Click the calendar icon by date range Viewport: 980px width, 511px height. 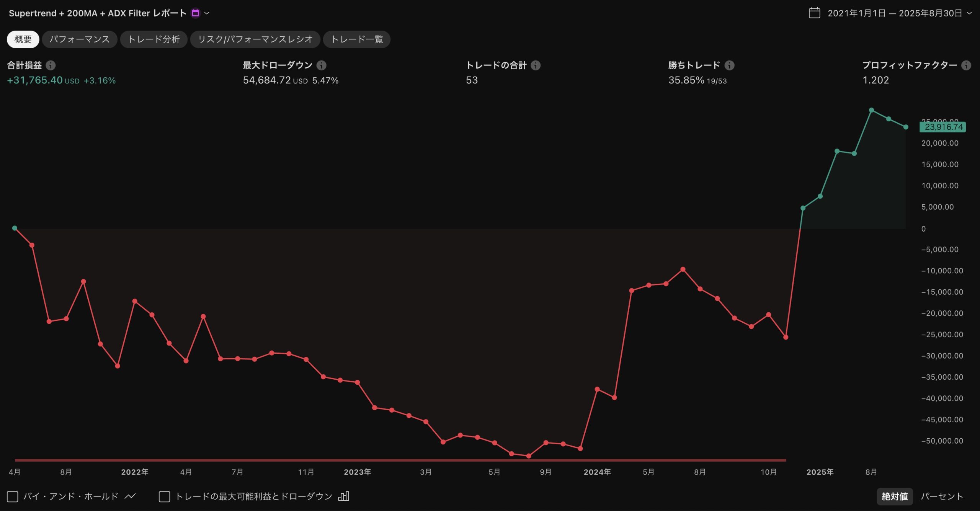click(x=814, y=13)
